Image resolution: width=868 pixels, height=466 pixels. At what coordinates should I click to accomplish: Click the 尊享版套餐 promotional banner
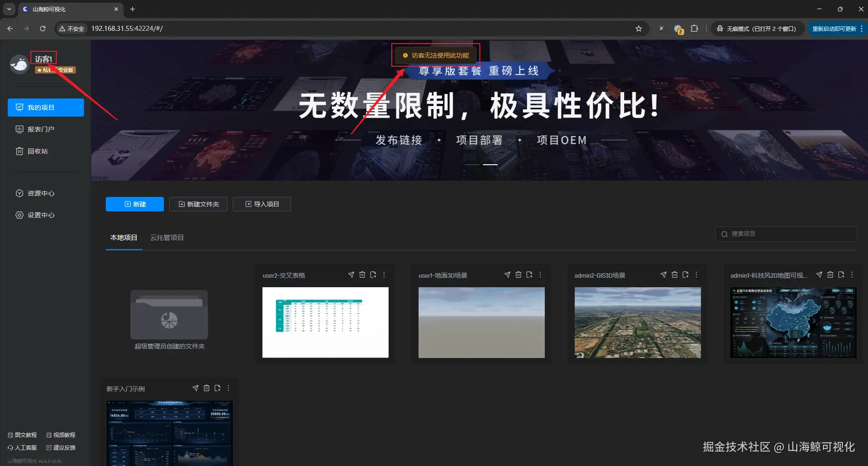pos(479,110)
